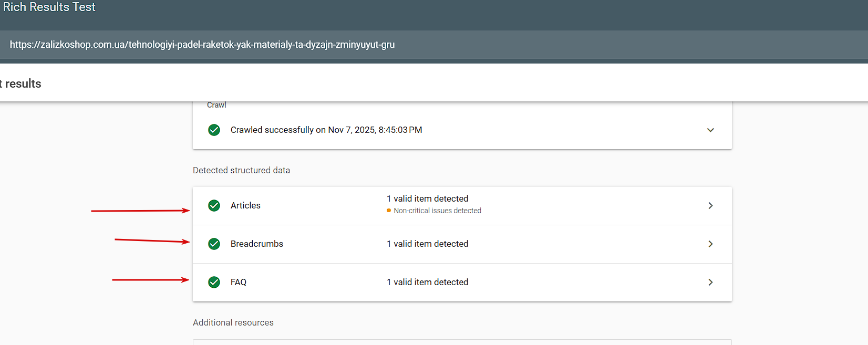This screenshot has height=345, width=868.
Task: Open Breadcrumbs details via right chevron
Action: tap(710, 244)
